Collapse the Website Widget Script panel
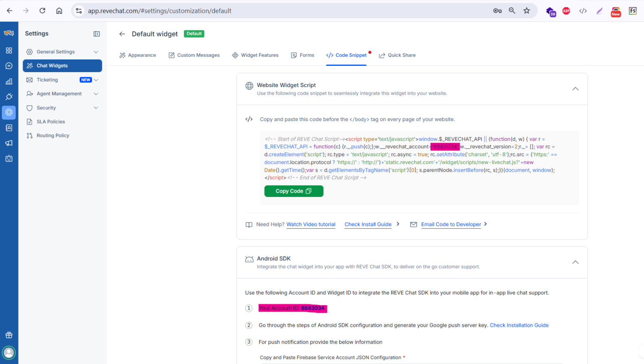Screen dimensions: 644x364 pyautogui.click(x=575, y=89)
